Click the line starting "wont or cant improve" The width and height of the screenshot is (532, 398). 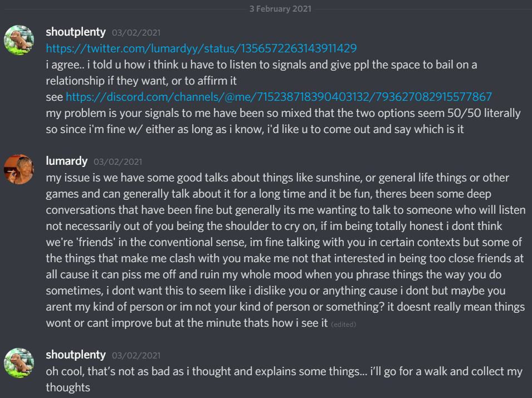click(187, 323)
